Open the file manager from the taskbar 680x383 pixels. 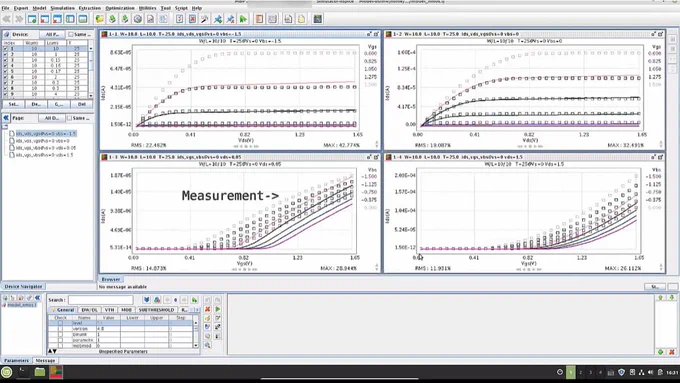point(39,372)
